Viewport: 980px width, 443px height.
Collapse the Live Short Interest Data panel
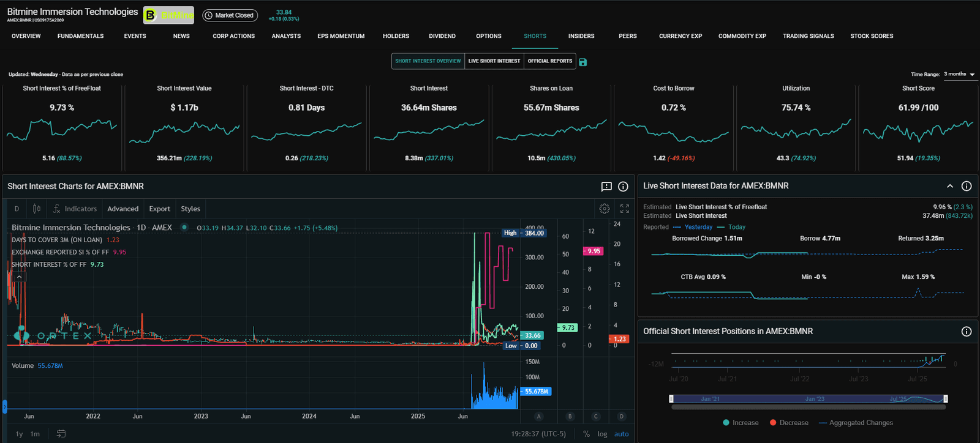click(950, 186)
